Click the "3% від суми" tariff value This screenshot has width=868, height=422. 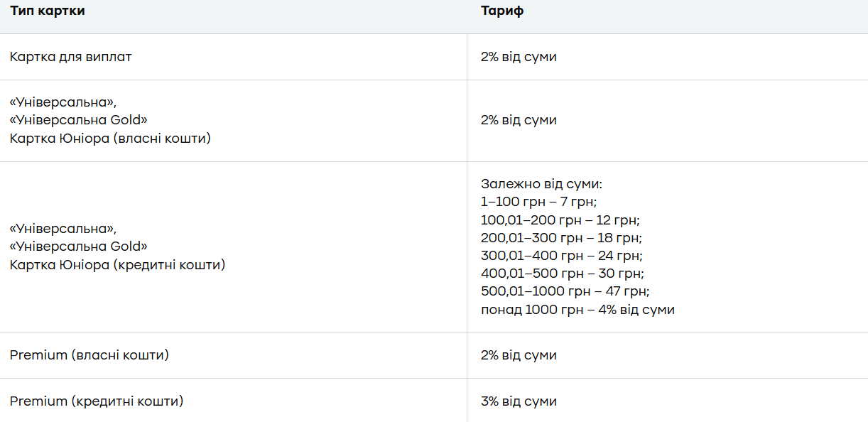(519, 401)
